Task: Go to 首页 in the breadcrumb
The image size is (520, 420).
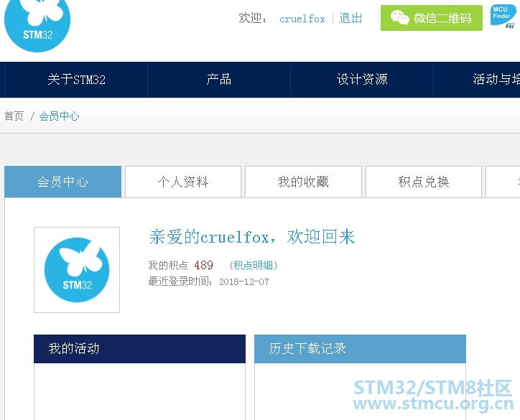Action: (x=14, y=116)
